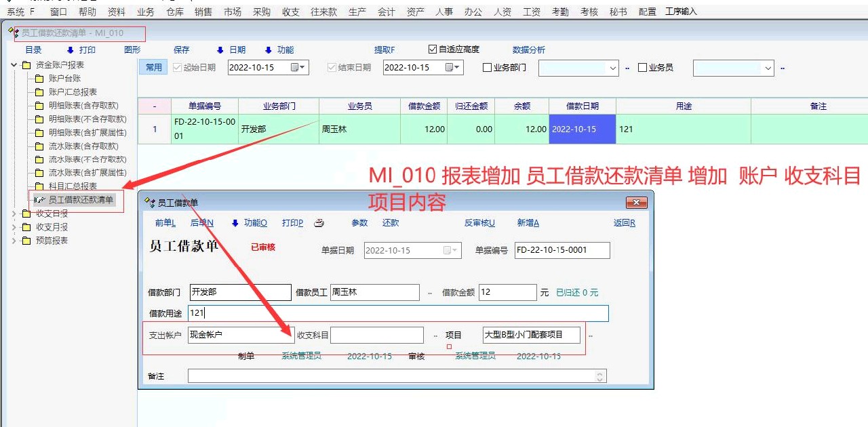Screen dimensions: 868x427
Task: Expand the 收支日报 tree node
Action: pos(14,213)
